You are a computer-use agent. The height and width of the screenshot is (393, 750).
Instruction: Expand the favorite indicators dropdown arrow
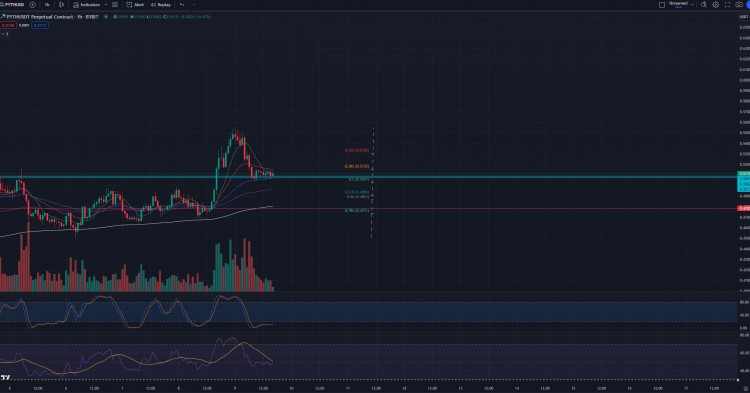point(106,4)
